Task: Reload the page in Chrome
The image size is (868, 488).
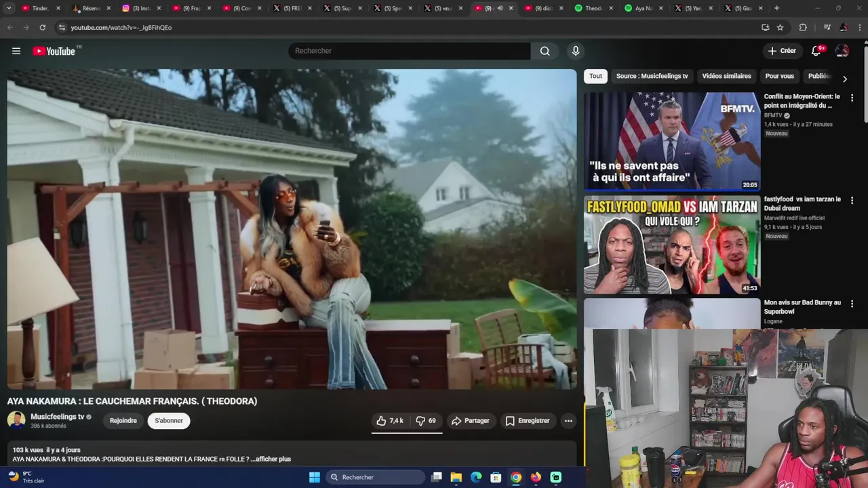Action: [42, 27]
